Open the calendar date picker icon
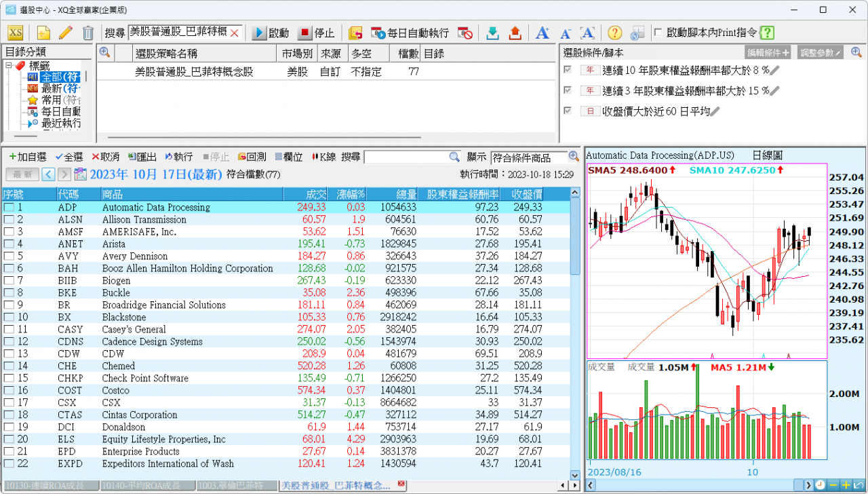This screenshot has height=494, width=868. tap(81, 174)
